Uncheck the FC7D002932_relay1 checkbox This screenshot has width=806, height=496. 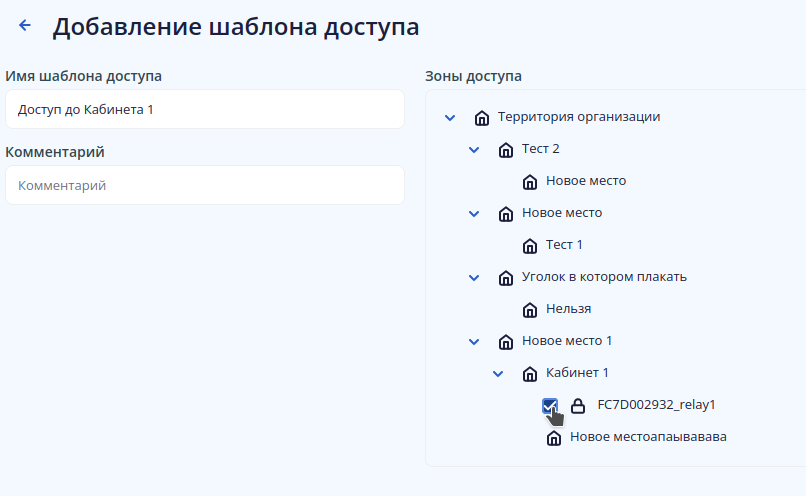tap(549, 405)
